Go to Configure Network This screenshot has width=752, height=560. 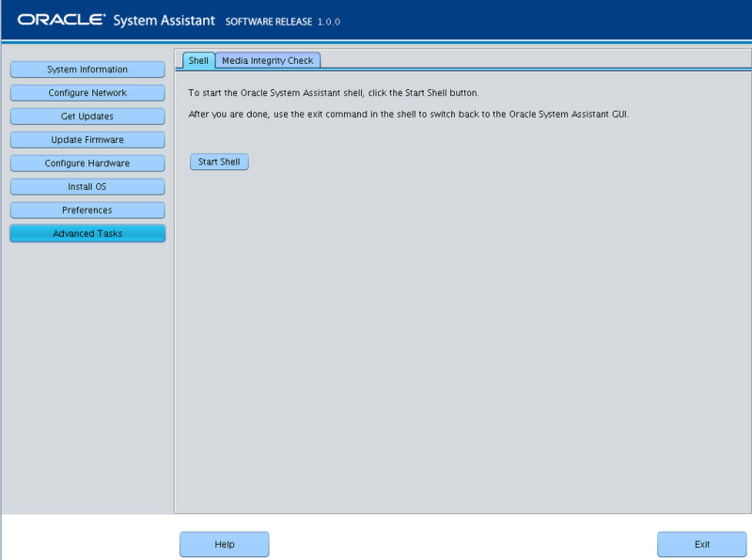(x=87, y=93)
